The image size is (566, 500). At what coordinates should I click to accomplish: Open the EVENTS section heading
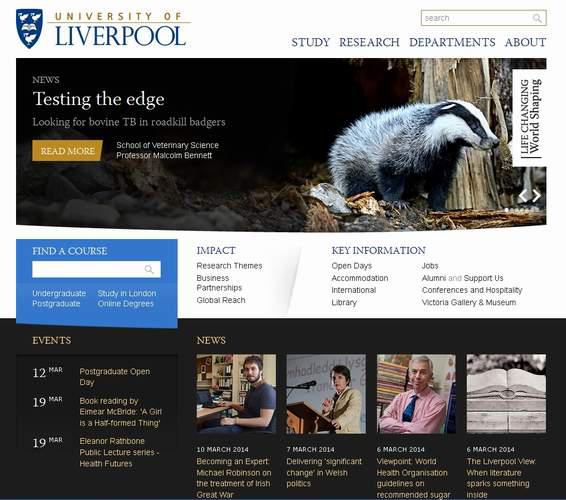pyautogui.click(x=52, y=340)
